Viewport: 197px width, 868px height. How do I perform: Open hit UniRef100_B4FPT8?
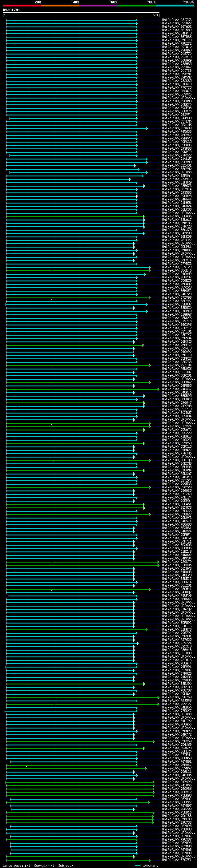[176, 33]
